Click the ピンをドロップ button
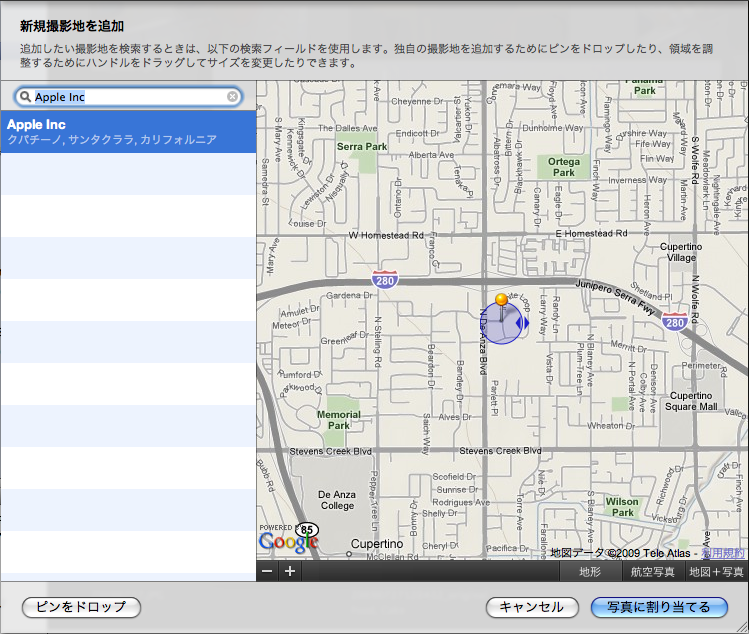This screenshot has width=749, height=634. pyautogui.click(x=81, y=607)
